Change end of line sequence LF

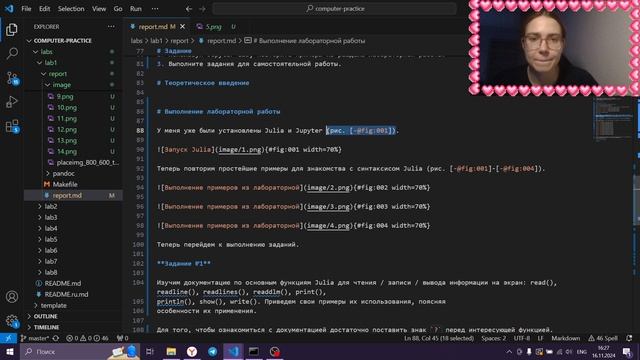[x=540, y=338]
